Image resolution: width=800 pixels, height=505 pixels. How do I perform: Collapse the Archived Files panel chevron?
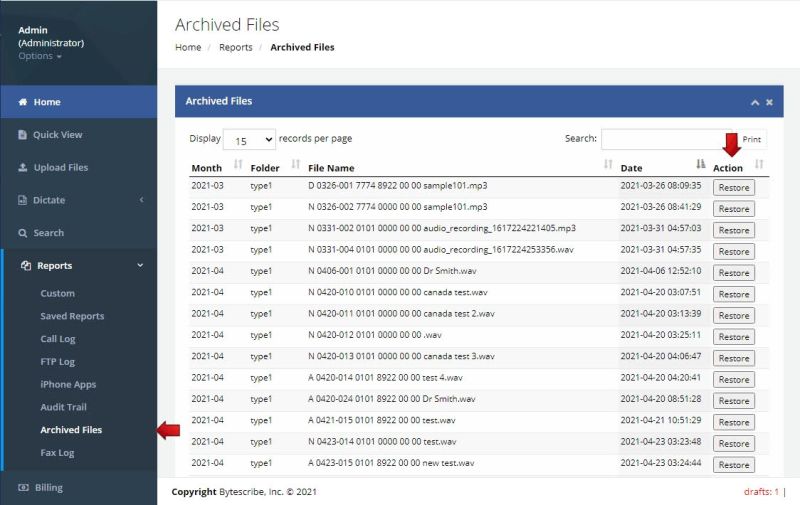[755, 102]
